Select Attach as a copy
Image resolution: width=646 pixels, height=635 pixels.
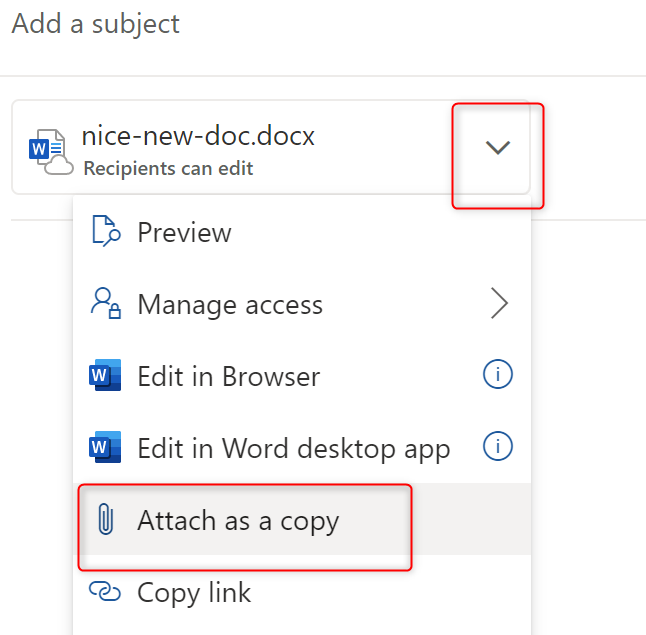(238, 520)
